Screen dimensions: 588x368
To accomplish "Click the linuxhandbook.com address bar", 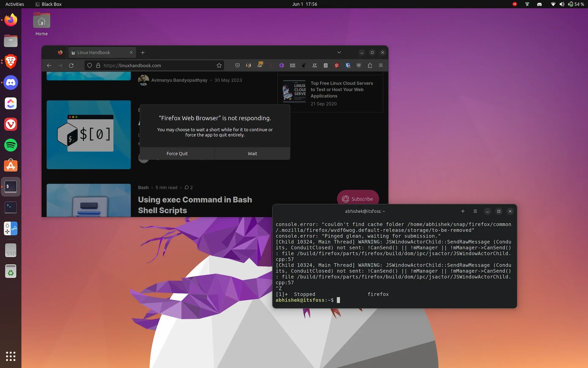I will 154,65.
